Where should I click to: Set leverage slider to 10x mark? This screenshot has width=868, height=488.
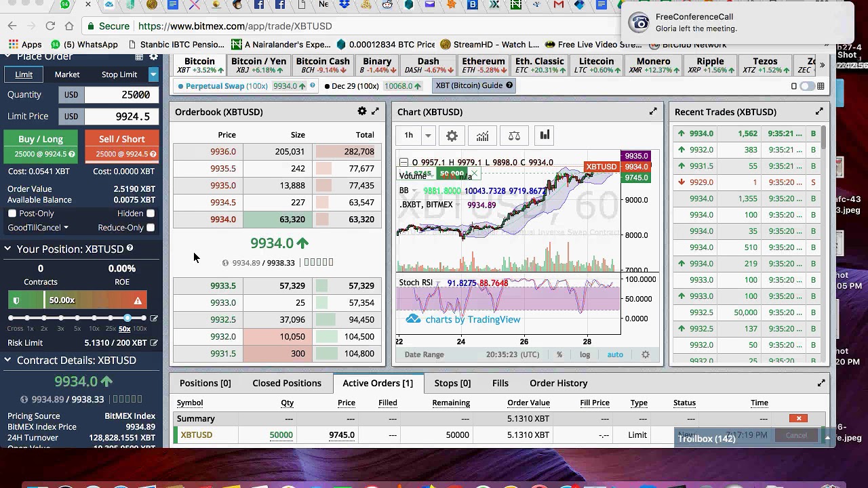94,318
